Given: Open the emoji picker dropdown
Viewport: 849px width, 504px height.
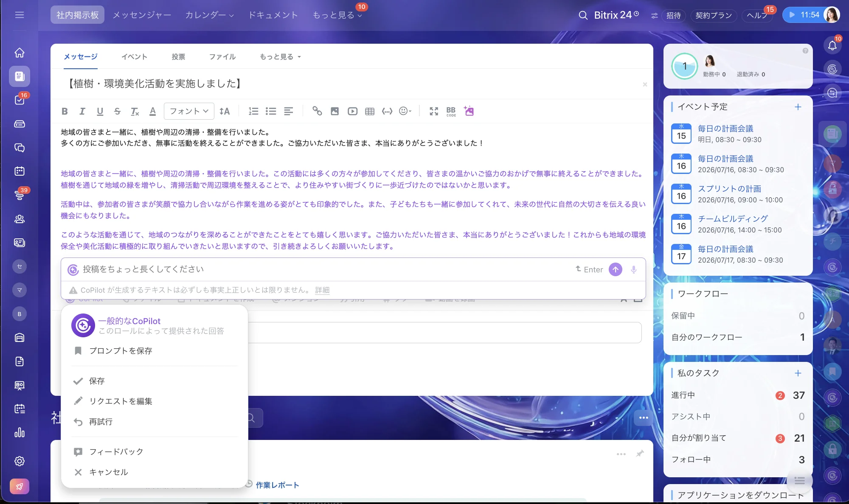Looking at the screenshot, I should [x=405, y=111].
